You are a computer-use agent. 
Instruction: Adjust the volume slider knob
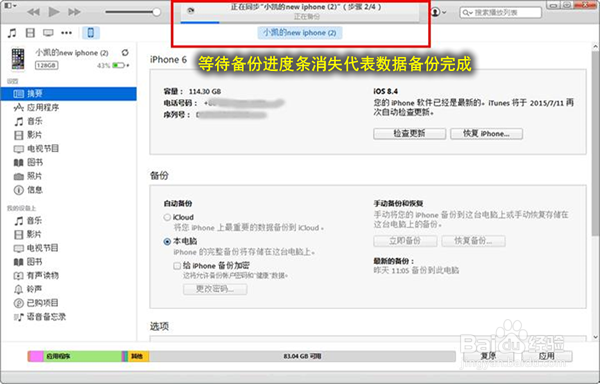[x=156, y=12]
